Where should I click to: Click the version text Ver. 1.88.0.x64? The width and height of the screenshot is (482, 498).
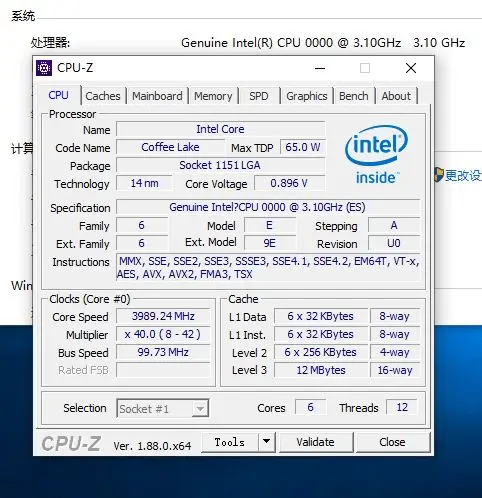pyautogui.click(x=152, y=446)
